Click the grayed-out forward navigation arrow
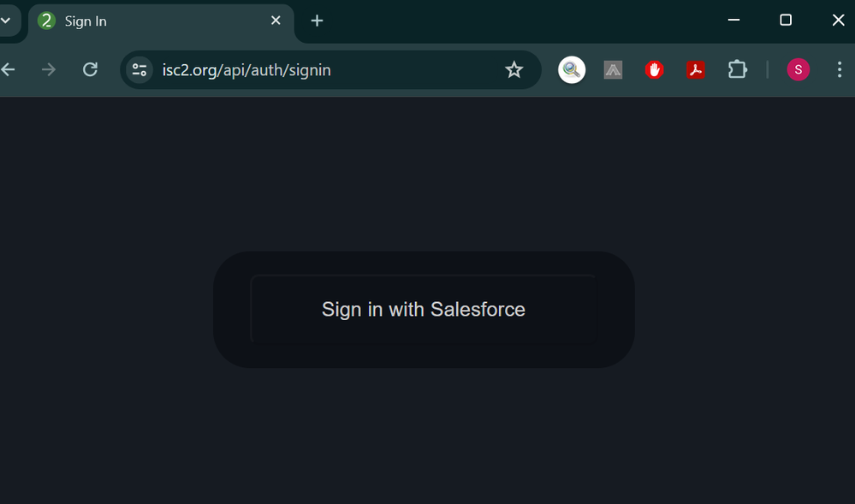The image size is (855, 504). coord(48,69)
